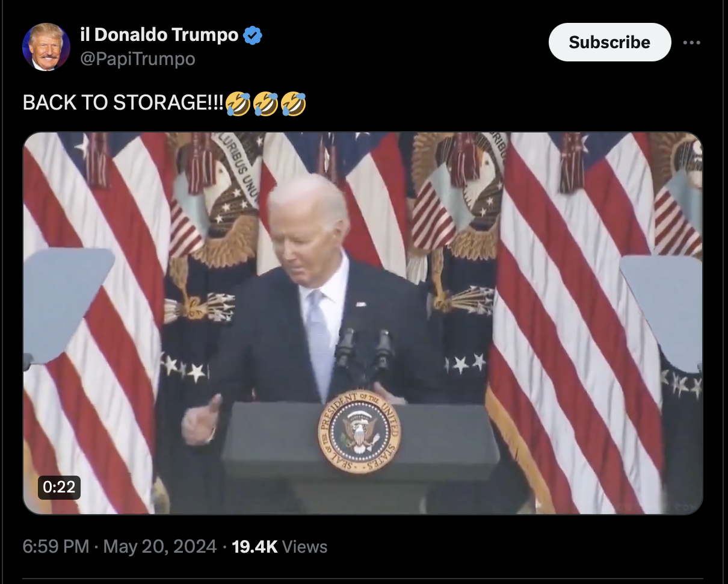Open il Donaldo Trumpo's profile avatar

[46, 47]
